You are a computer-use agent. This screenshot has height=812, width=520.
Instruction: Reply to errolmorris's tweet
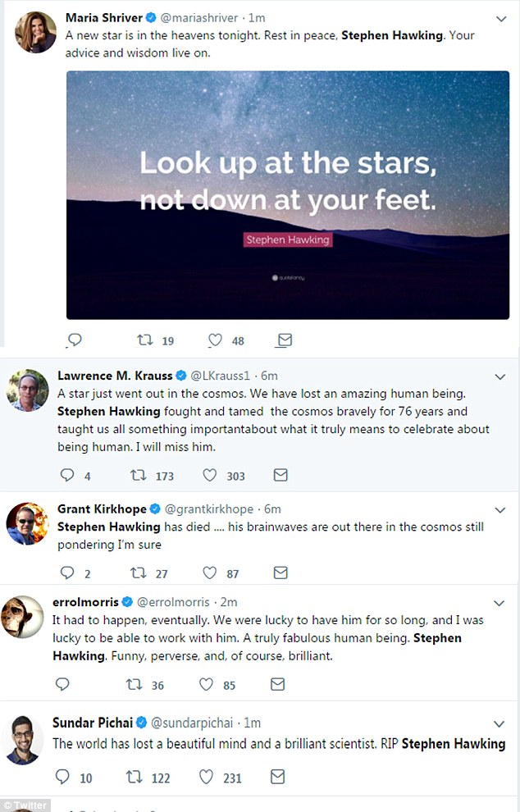click(63, 684)
